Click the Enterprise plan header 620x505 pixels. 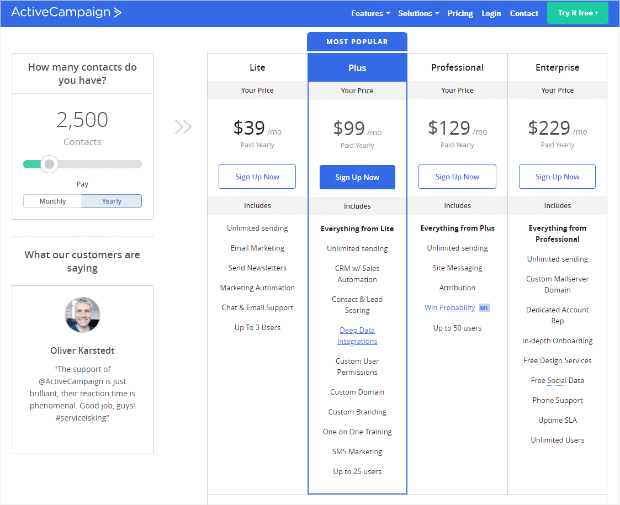click(557, 68)
